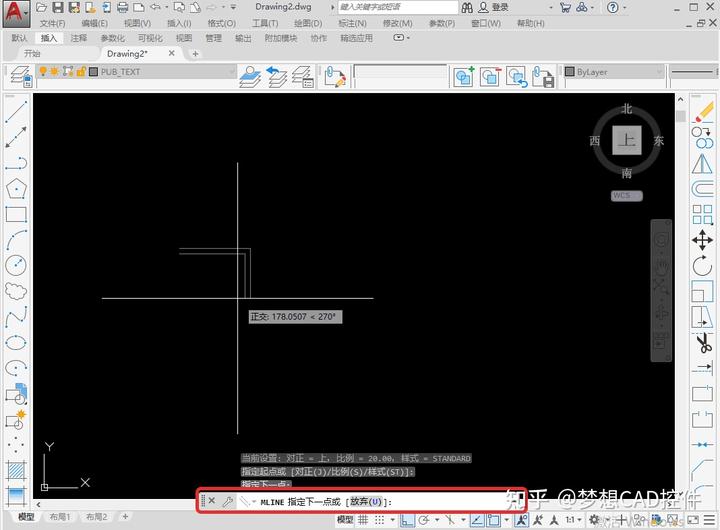Switch to the 注释 ribbon tab
Image resolution: width=720 pixels, height=530 pixels.
tap(79, 38)
